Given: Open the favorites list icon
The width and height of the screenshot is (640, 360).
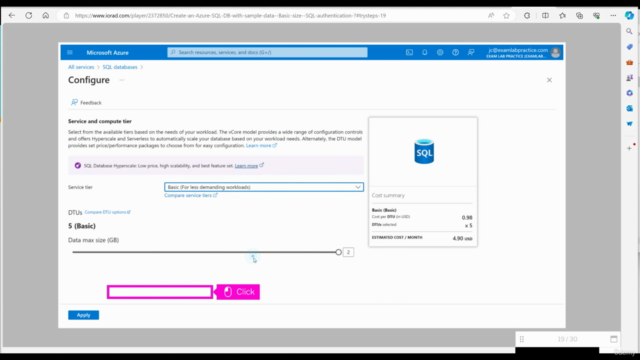Looking at the screenshot, I should (562, 16).
